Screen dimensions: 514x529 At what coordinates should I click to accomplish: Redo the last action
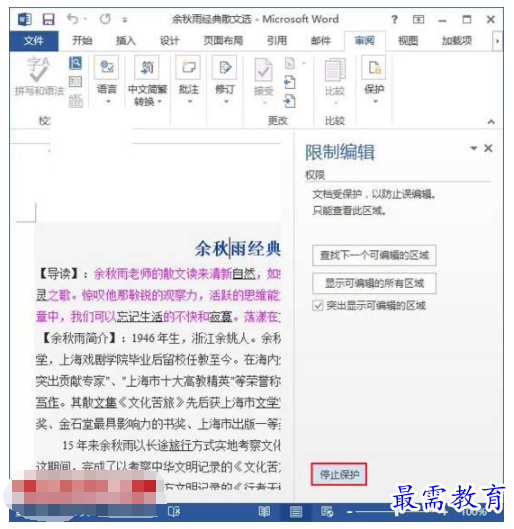105,19
